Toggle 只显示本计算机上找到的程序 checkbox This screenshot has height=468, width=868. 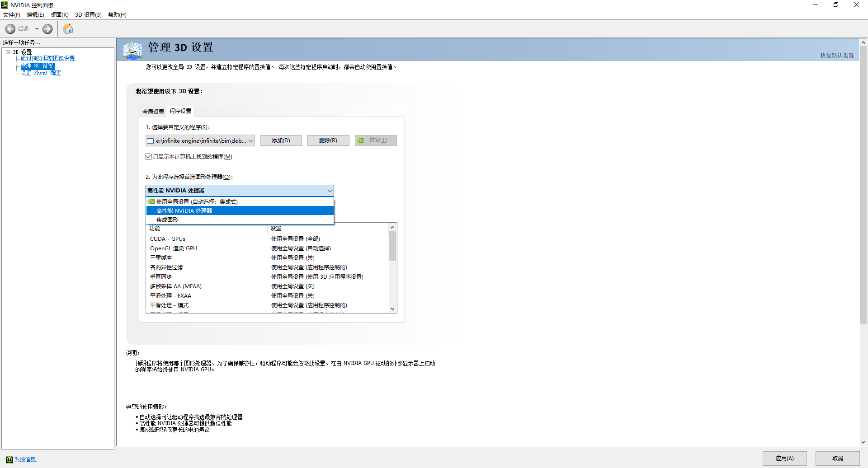tap(148, 157)
